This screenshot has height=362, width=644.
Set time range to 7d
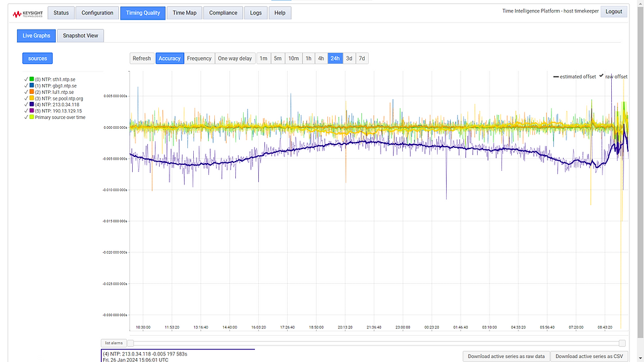(362, 58)
